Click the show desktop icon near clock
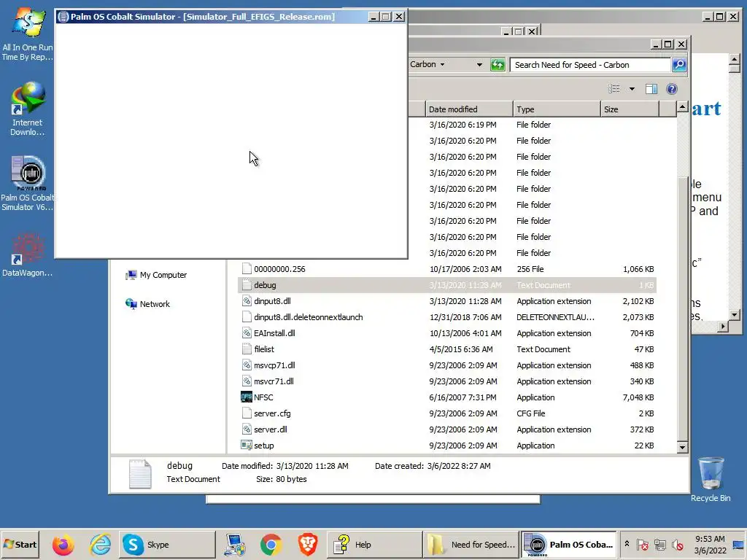The height and width of the screenshot is (560, 747). click(x=738, y=544)
